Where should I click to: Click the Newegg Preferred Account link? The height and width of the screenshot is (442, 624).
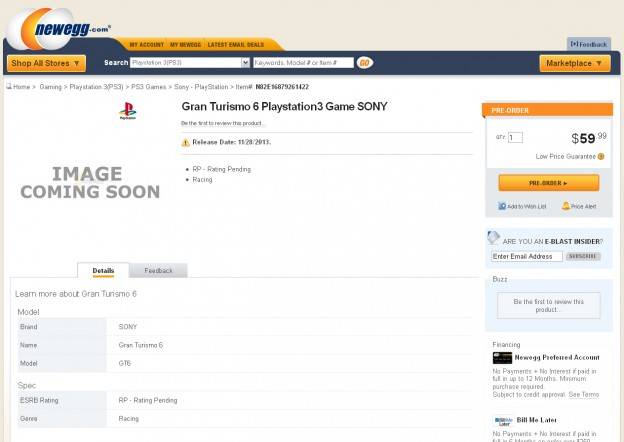[x=557, y=357]
